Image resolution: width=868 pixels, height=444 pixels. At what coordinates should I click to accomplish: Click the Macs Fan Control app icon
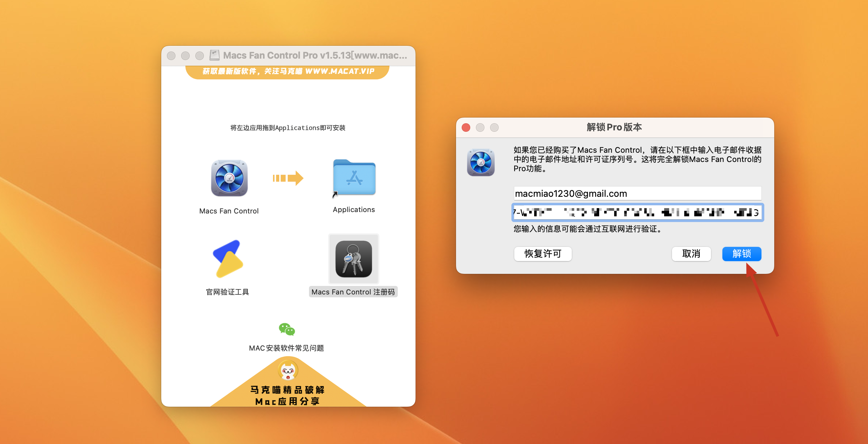coord(229,178)
